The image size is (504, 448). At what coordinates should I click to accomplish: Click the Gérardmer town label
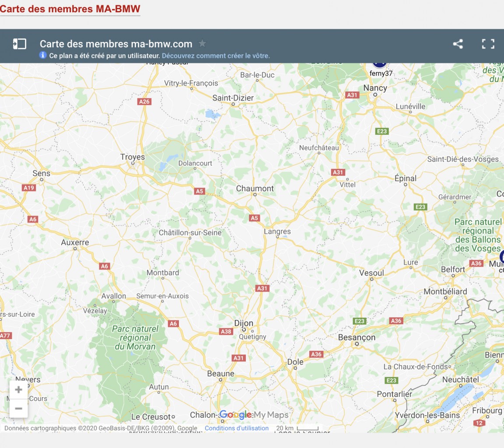click(455, 197)
